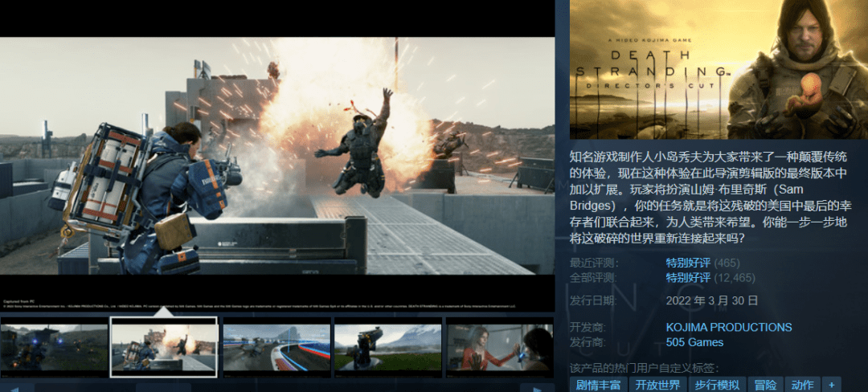Click left arrow of thumbnail scrollbar
868x392 pixels.
17,388
